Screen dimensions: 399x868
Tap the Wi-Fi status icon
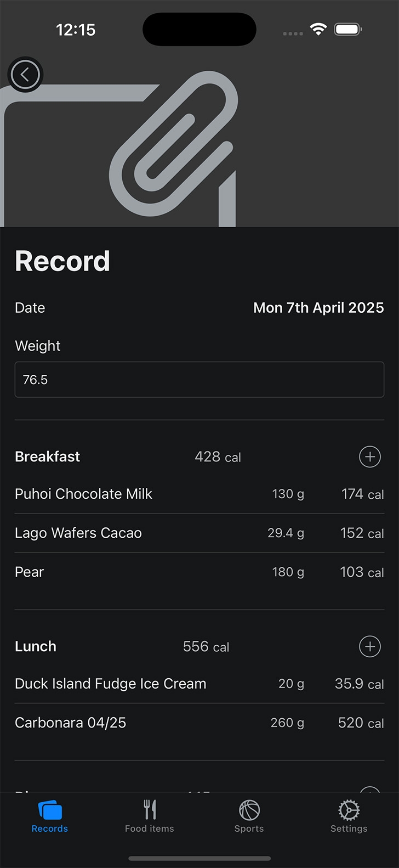(x=318, y=29)
